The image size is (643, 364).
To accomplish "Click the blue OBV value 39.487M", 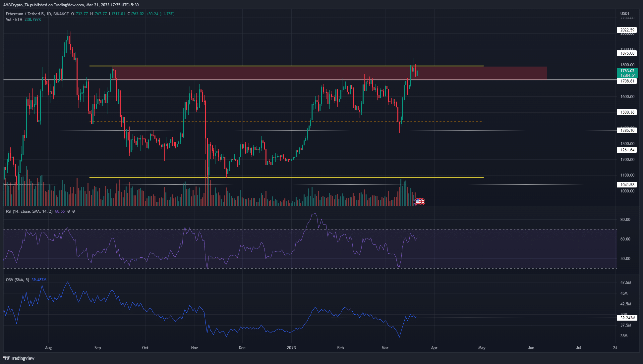I will pyautogui.click(x=39, y=279).
